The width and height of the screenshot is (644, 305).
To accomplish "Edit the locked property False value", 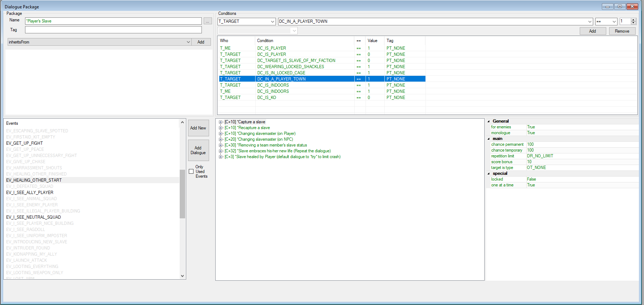I will point(582,179).
